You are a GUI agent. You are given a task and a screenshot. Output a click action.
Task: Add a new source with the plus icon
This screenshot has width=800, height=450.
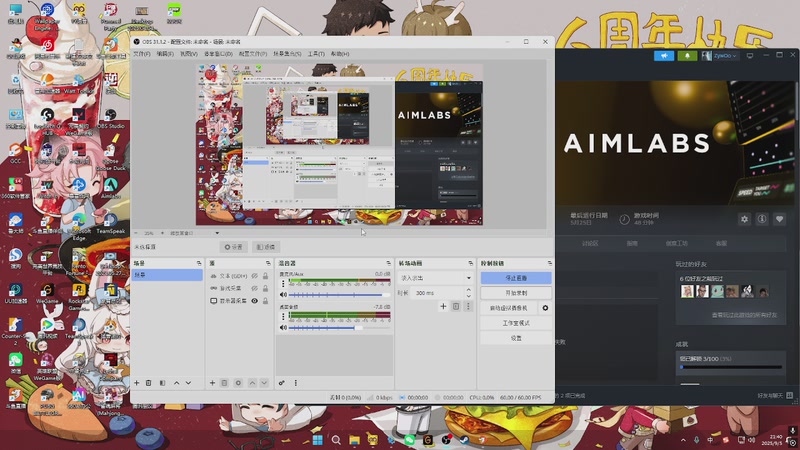(x=212, y=383)
